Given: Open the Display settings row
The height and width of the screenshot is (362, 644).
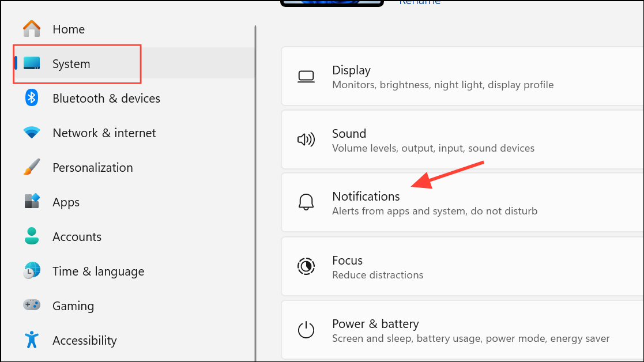Looking at the screenshot, I should click(x=461, y=77).
